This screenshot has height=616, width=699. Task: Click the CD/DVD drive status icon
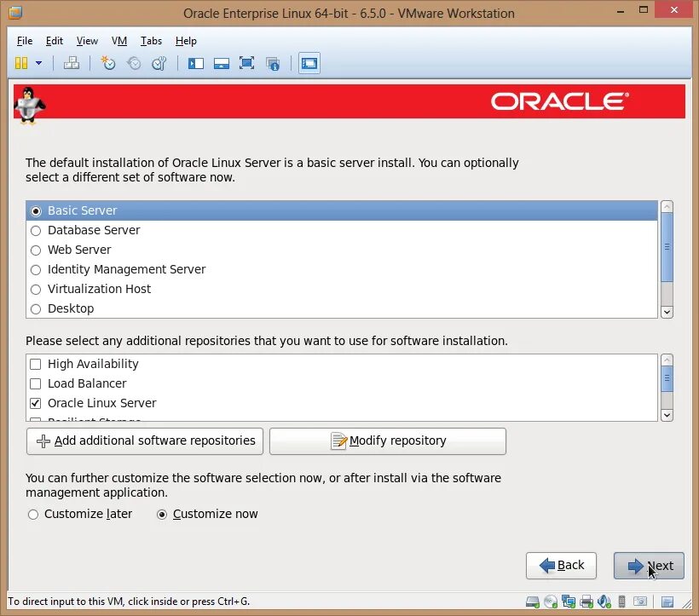[x=551, y=602]
